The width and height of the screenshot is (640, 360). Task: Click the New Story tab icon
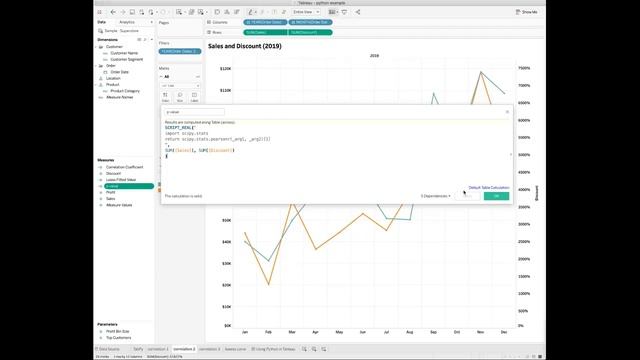pos(324,349)
